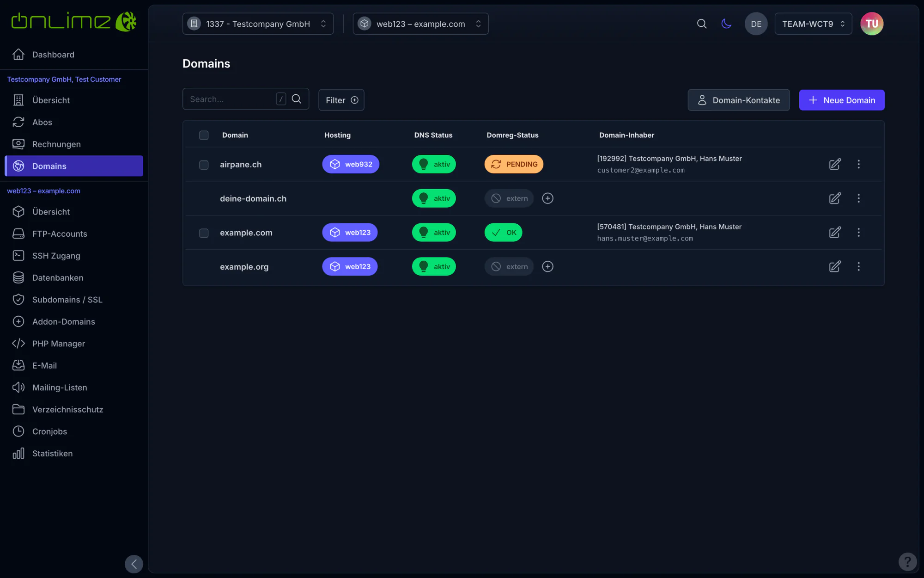The width and height of the screenshot is (924, 578).
Task: Open Domain-Kontakte button
Action: point(739,100)
